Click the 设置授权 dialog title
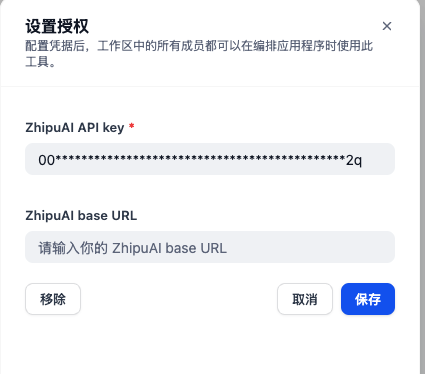The height and width of the screenshot is (374, 425). (x=57, y=26)
